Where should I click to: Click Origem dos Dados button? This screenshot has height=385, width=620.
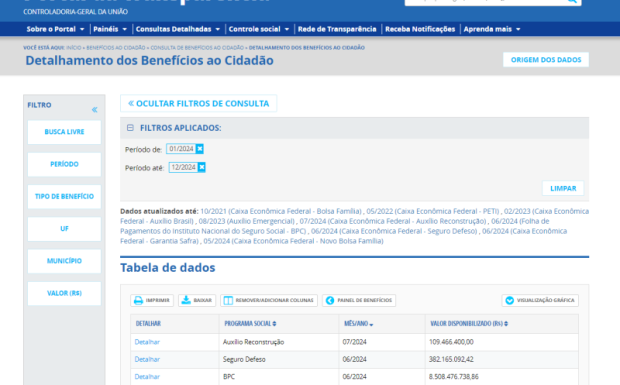[x=546, y=60]
